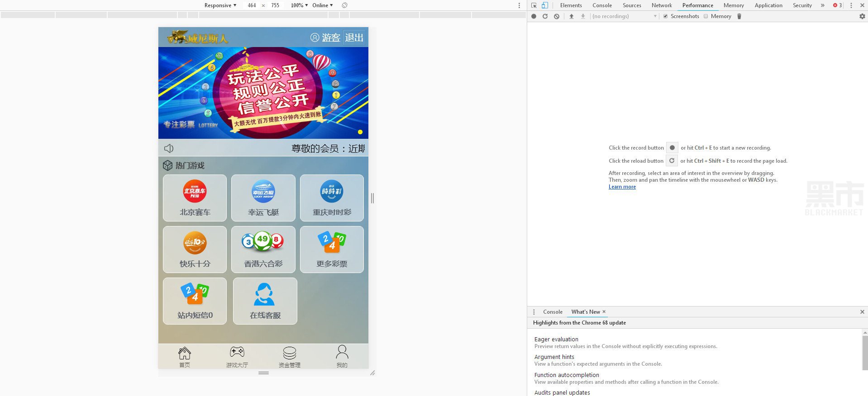Open the drawer's three-dot menu
Screen dimensions: 868x396
[x=534, y=312]
